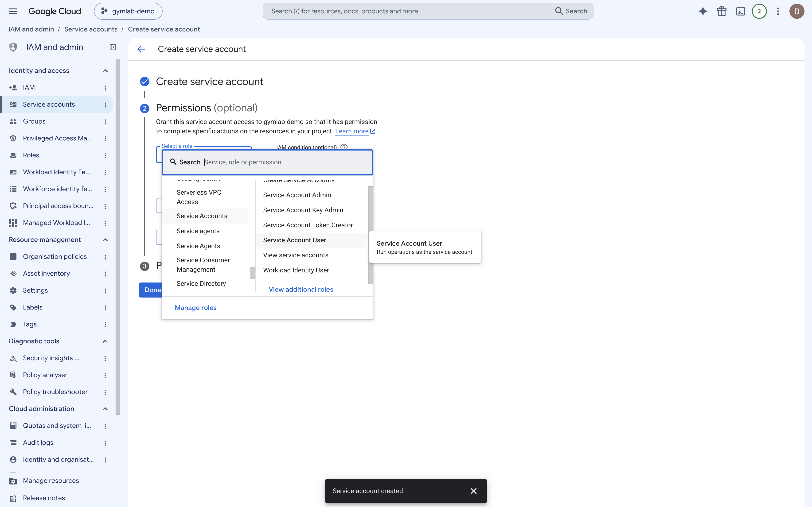Image resolution: width=812 pixels, height=507 pixels.
Task: Click View additional roles link
Action: (x=301, y=289)
